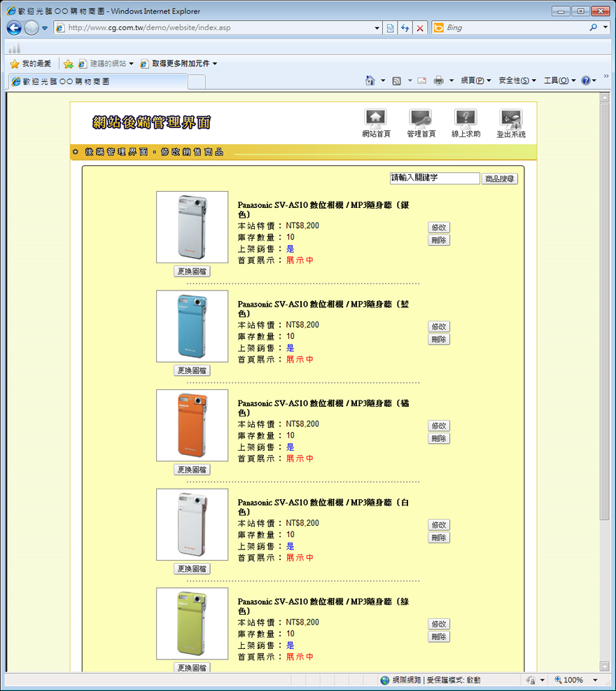The image size is (616, 691).
Task: Click 修改 for the silver camera
Action: tap(439, 228)
